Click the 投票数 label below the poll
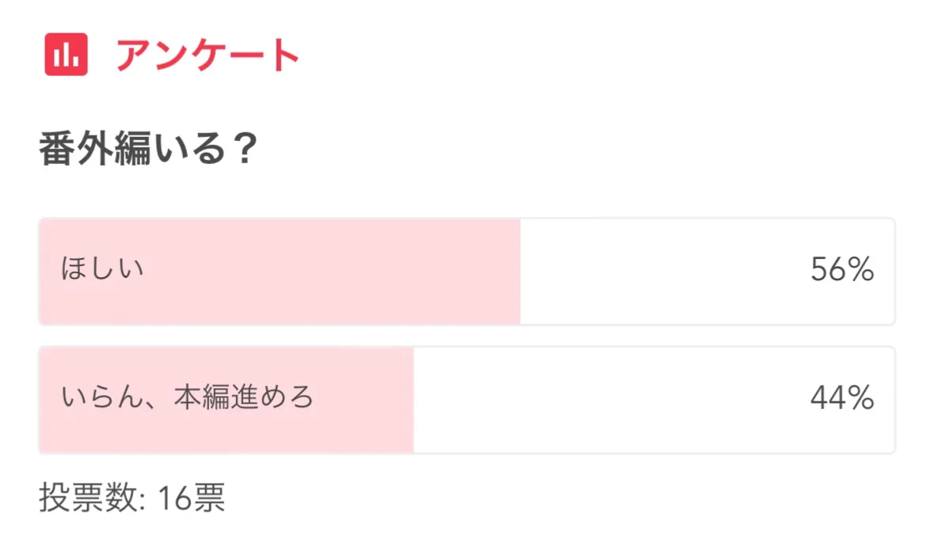The image size is (934, 560). tap(88, 498)
